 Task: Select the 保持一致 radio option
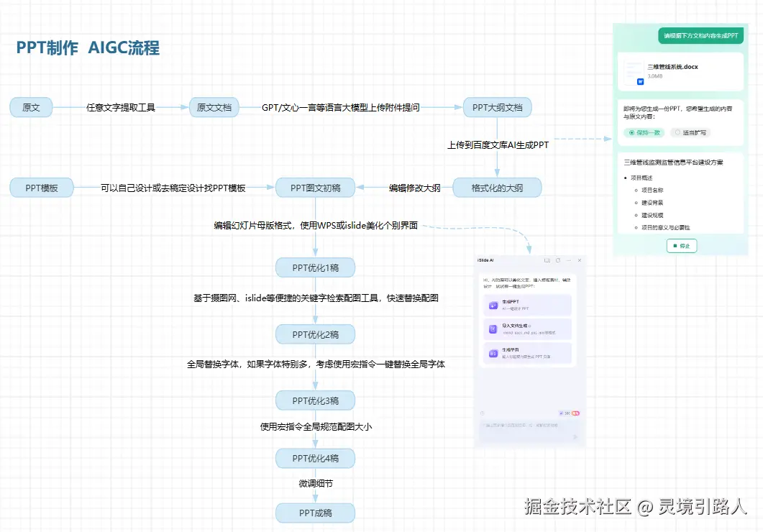coord(644,134)
